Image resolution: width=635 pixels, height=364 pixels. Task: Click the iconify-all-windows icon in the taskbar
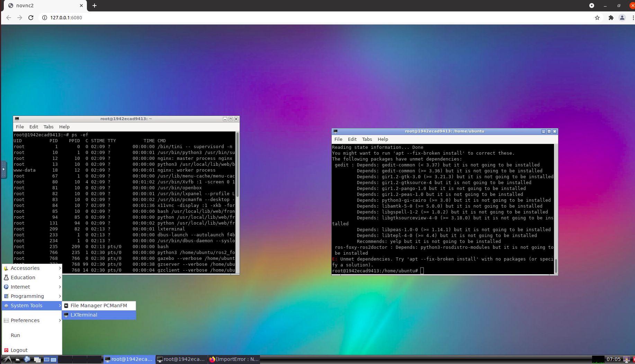pos(37,360)
